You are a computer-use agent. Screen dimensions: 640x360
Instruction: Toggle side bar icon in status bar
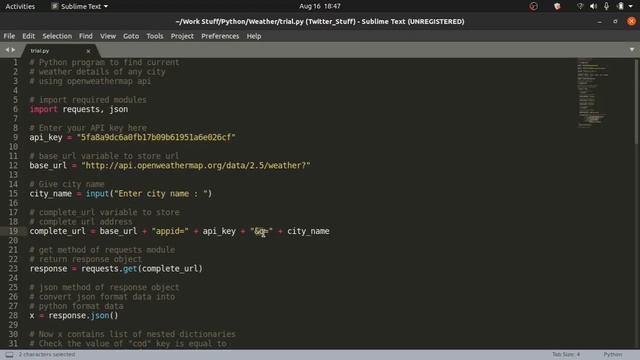[x=9, y=355]
